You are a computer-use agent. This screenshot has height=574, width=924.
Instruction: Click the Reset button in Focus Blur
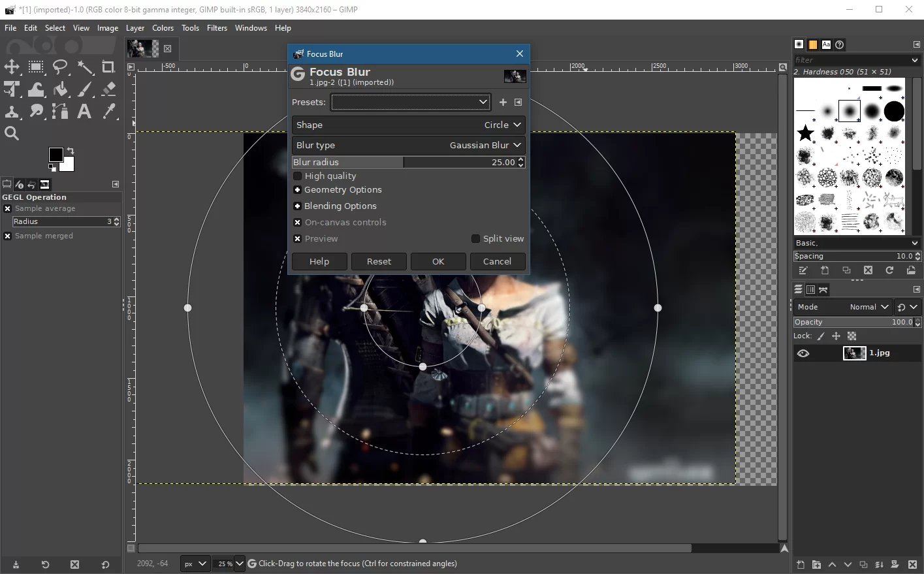[x=379, y=261]
